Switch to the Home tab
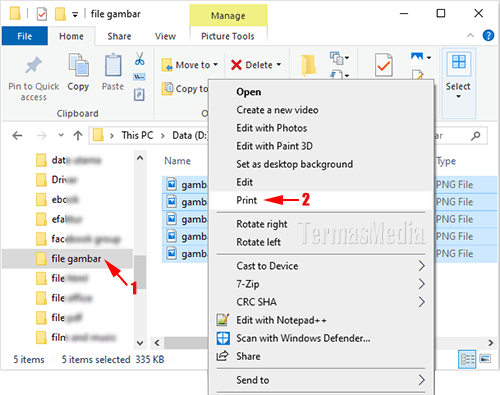The height and width of the screenshot is (395, 500). click(71, 36)
